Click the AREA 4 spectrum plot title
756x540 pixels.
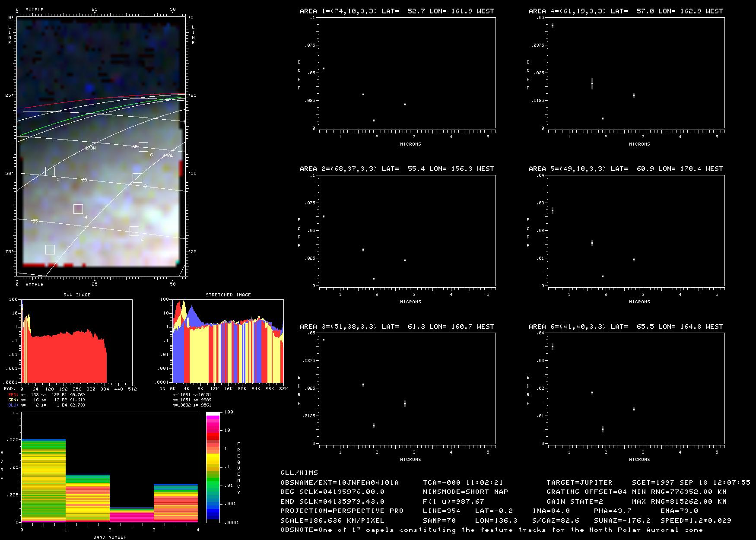(x=626, y=11)
